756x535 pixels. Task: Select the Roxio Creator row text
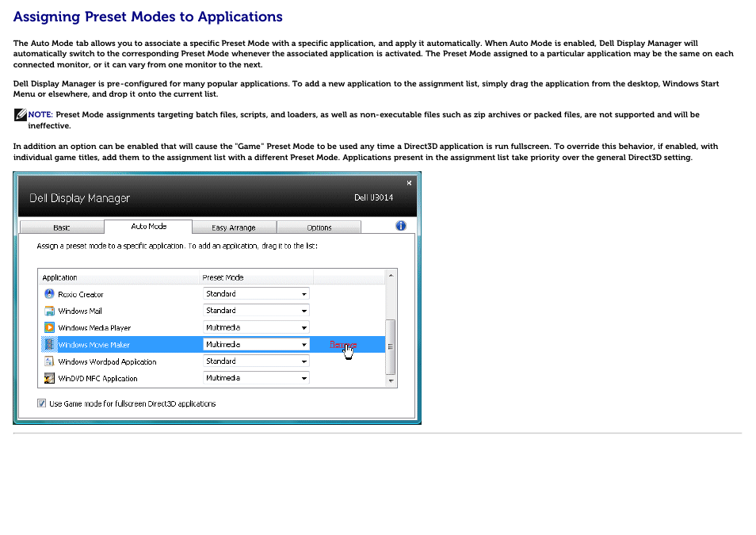(x=81, y=294)
